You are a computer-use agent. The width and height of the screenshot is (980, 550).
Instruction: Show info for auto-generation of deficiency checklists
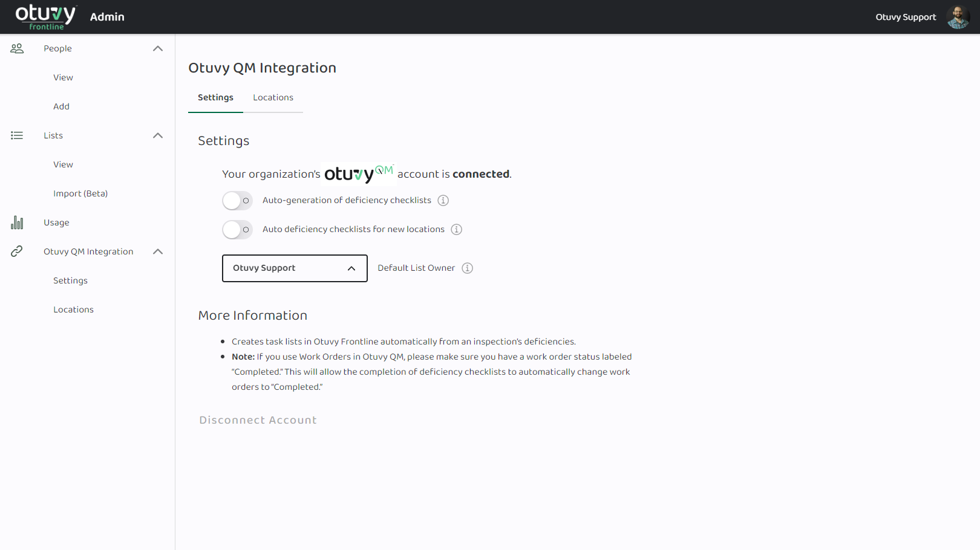pyautogui.click(x=443, y=201)
